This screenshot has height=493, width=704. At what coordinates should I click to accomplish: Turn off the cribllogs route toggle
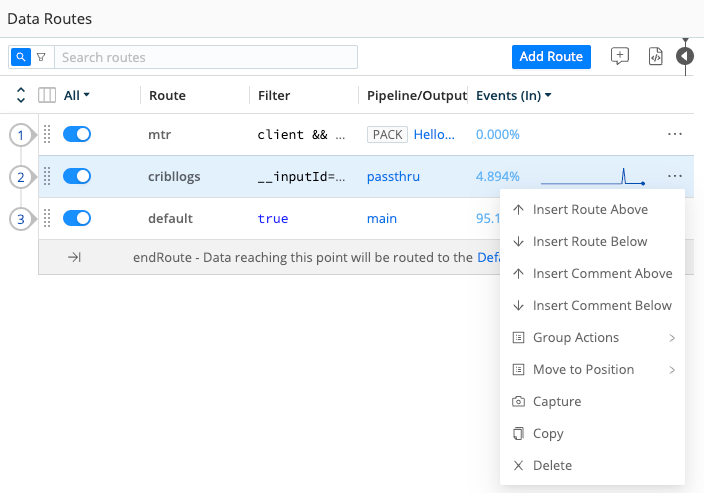[x=77, y=176]
